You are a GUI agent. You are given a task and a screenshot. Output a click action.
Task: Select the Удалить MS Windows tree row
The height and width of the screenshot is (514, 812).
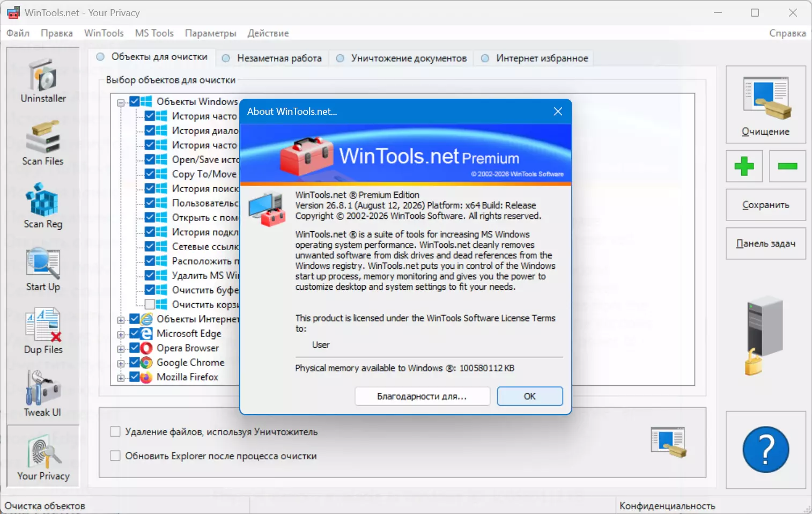click(x=205, y=275)
